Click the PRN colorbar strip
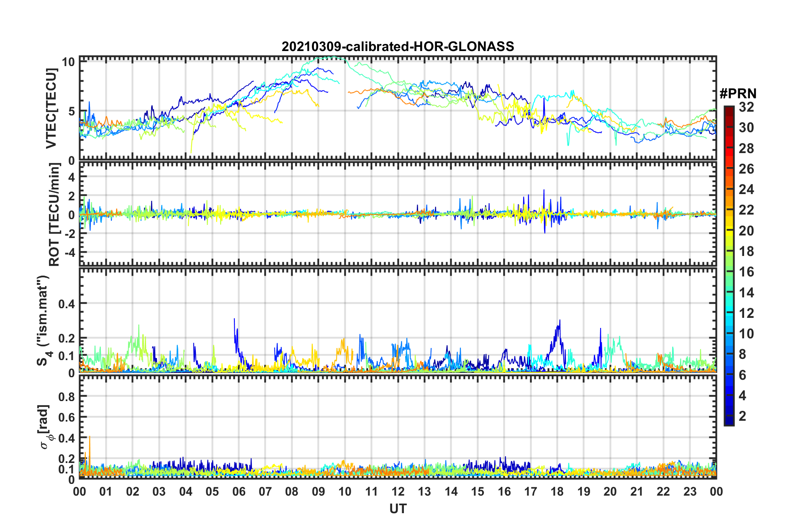 [x=729, y=266]
